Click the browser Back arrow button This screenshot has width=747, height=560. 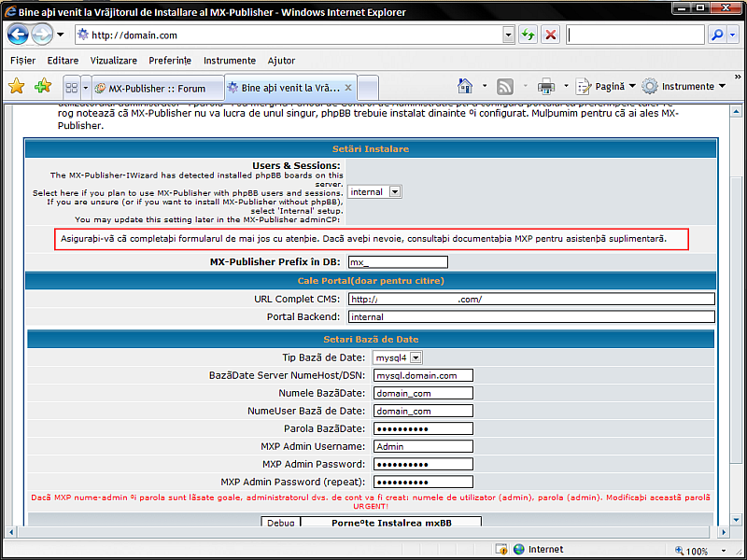coord(18,35)
